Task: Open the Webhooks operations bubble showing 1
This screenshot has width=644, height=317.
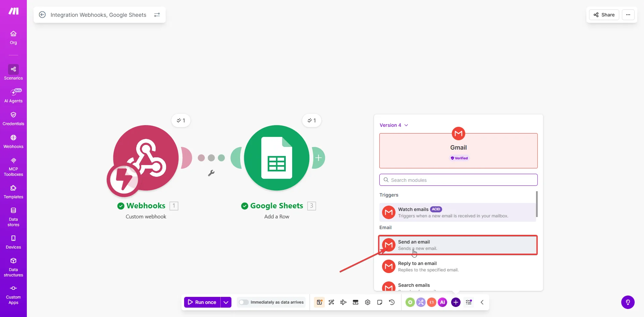Action: click(181, 120)
